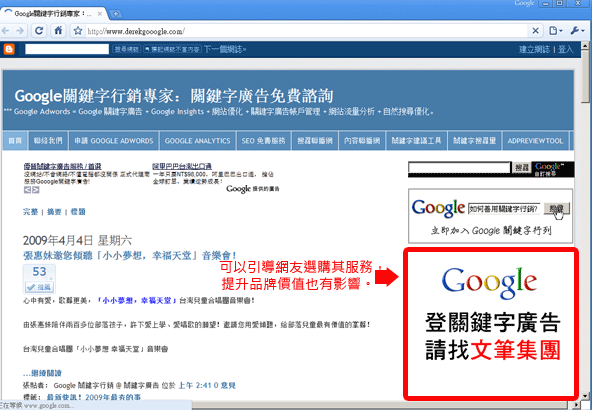Go to the Home page icon
This screenshot has height=410, width=592.
pyautogui.click(x=58, y=31)
